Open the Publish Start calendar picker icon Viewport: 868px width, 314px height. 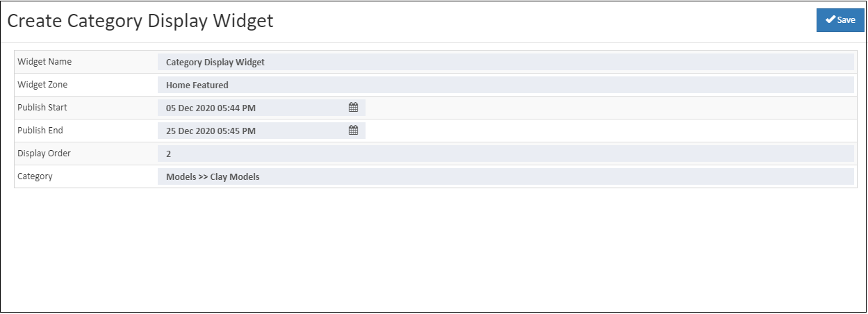pos(353,108)
